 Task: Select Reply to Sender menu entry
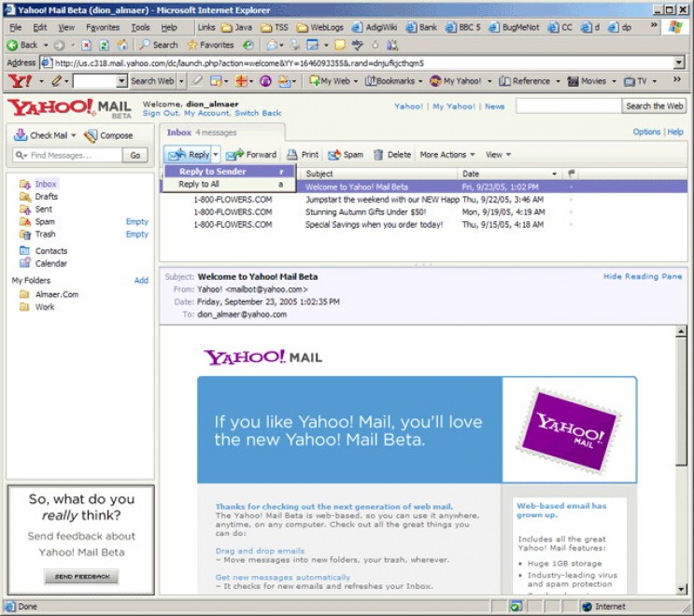230,172
